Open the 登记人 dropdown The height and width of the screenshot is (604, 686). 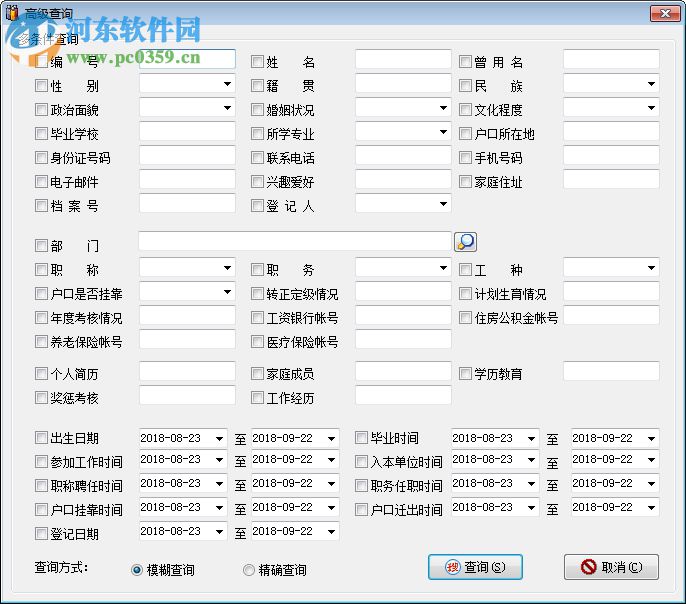443,204
